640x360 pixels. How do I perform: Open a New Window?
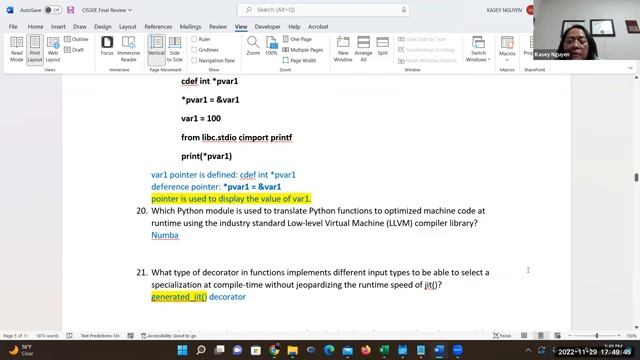point(343,49)
